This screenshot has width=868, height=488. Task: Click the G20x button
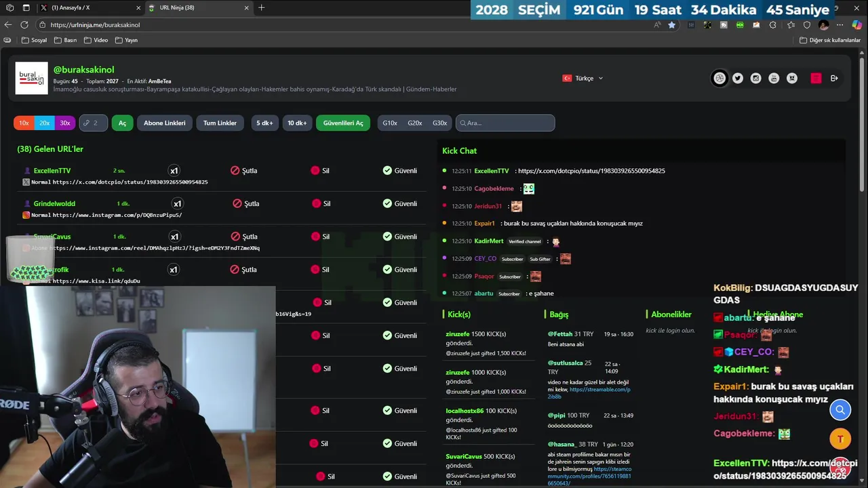coord(415,123)
